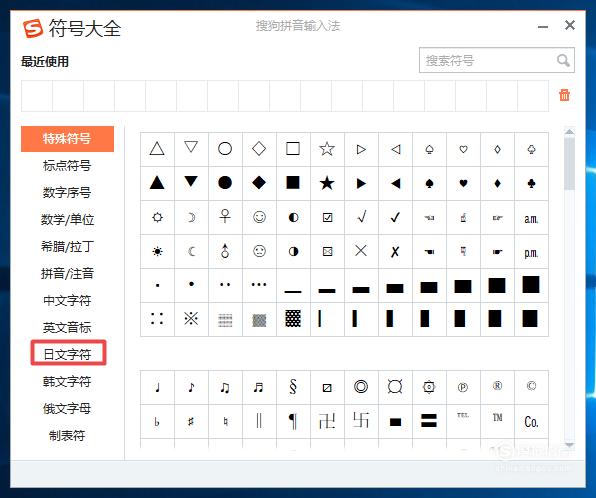
Task: Insert the pilcrow paragraph mark ¶
Action: coord(293,422)
